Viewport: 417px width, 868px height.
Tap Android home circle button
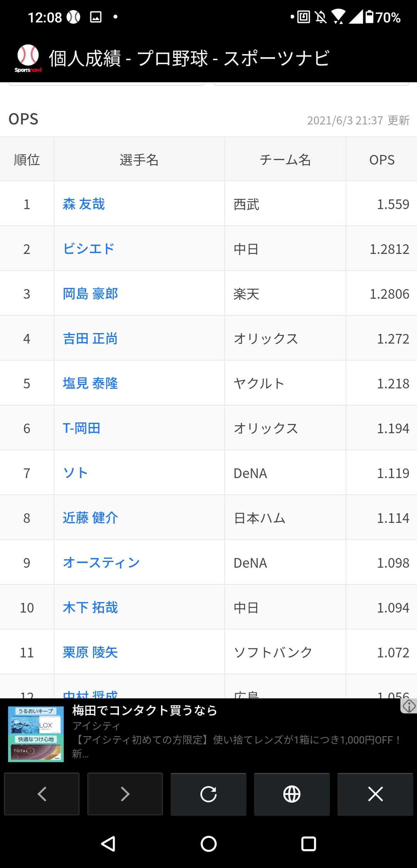[x=208, y=844]
